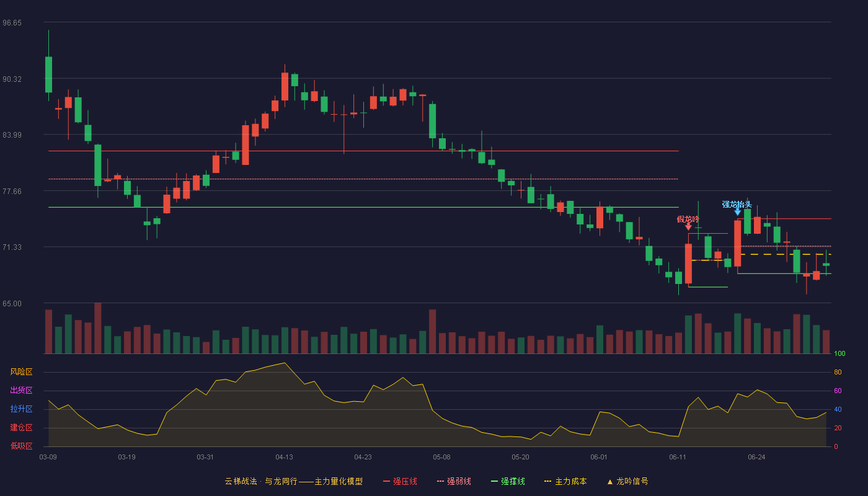868x496 pixels.
Task: Click the 04-13 date label
Action: (x=285, y=457)
